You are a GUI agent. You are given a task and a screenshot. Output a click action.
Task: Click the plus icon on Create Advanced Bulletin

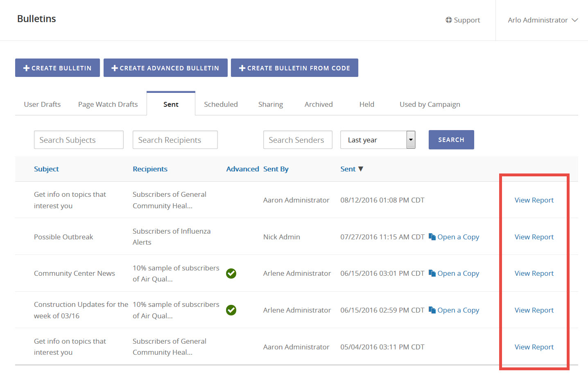(x=115, y=68)
